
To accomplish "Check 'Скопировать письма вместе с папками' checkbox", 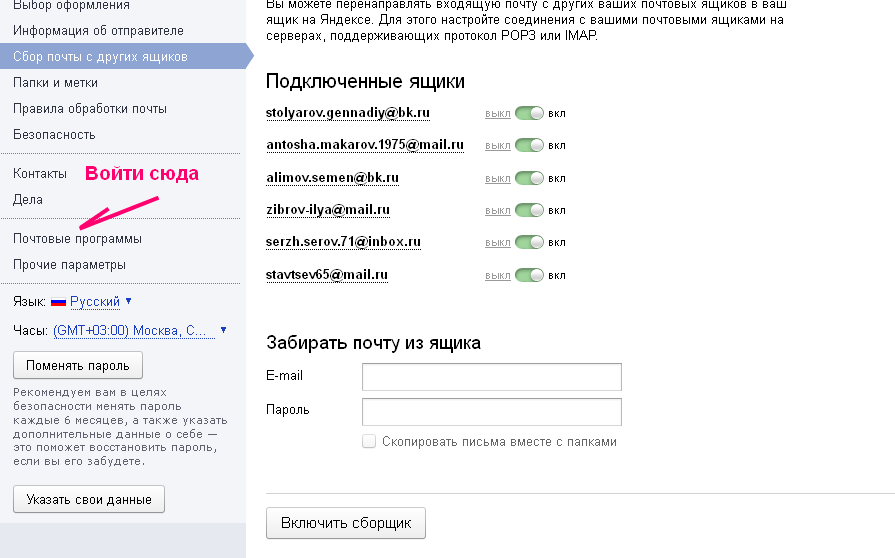I will click(x=370, y=441).
